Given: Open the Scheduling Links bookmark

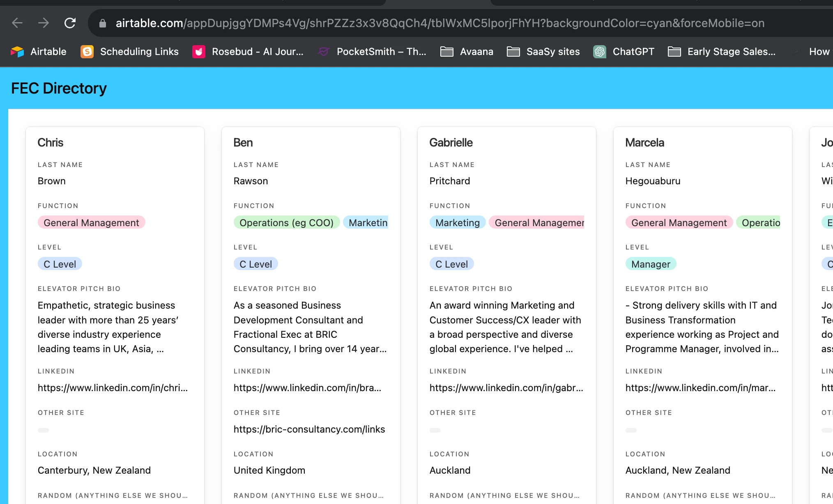Looking at the screenshot, I should [130, 52].
